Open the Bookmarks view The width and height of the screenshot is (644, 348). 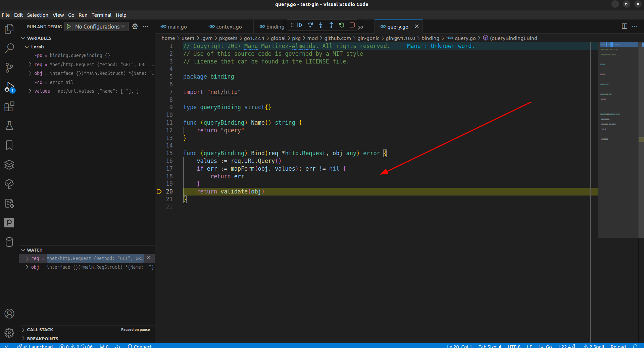pyautogui.click(x=9, y=145)
